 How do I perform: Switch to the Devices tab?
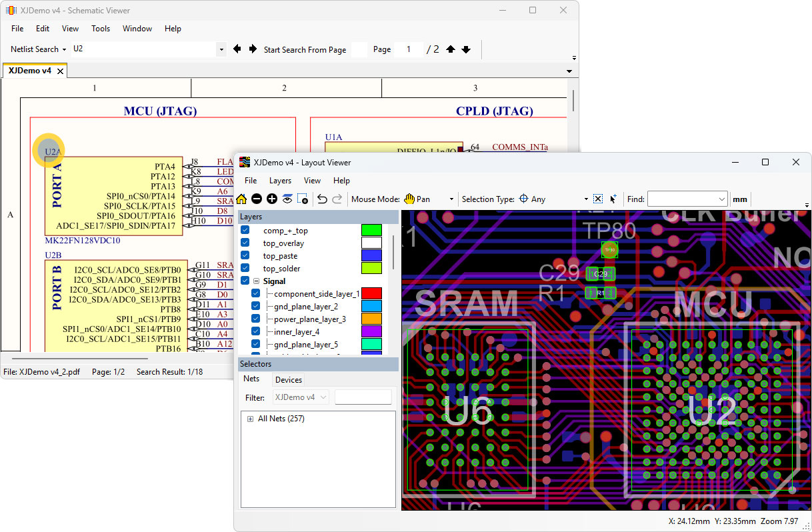pyautogui.click(x=289, y=379)
